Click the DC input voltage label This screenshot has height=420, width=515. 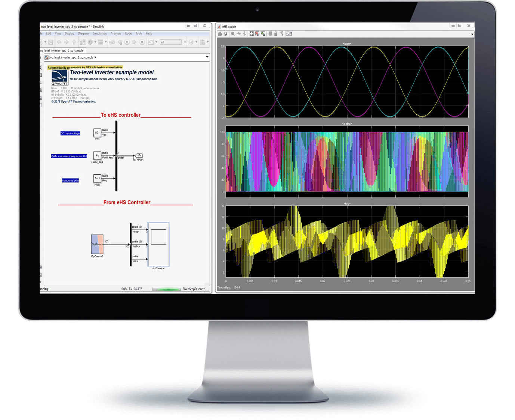pyautogui.click(x=70, y=133)
